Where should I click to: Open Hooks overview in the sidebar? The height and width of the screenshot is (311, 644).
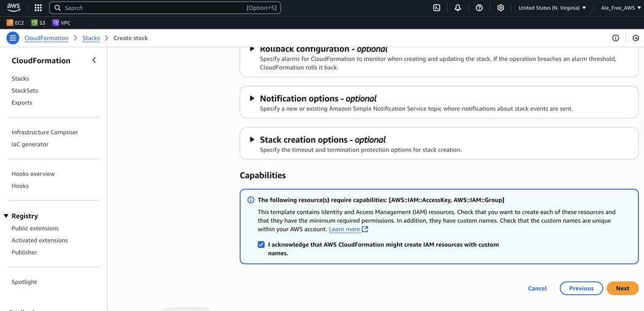33,174
